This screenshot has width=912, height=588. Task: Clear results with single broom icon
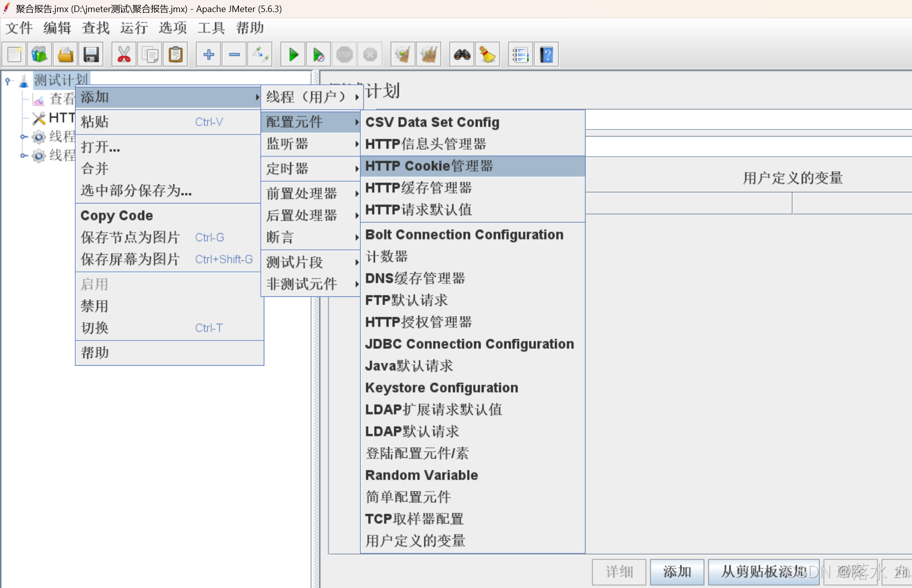click(x=403, y=54)
